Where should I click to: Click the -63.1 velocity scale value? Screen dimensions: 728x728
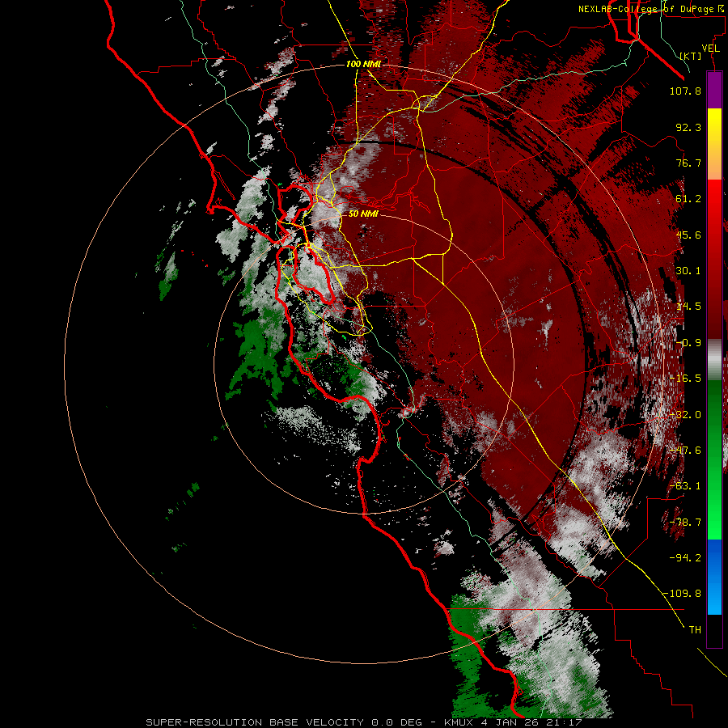tap(685, 486)
